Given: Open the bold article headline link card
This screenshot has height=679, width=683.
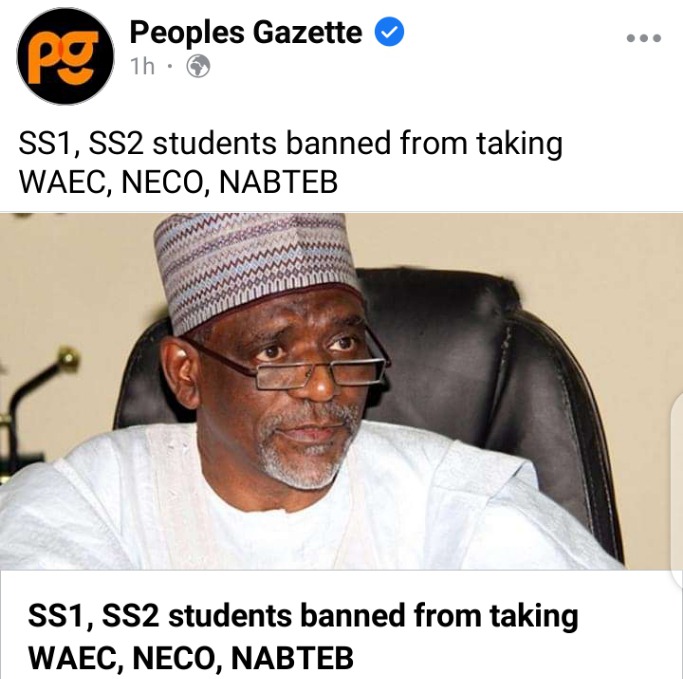Looking at the screenshot, I should (x=303, y=636).
